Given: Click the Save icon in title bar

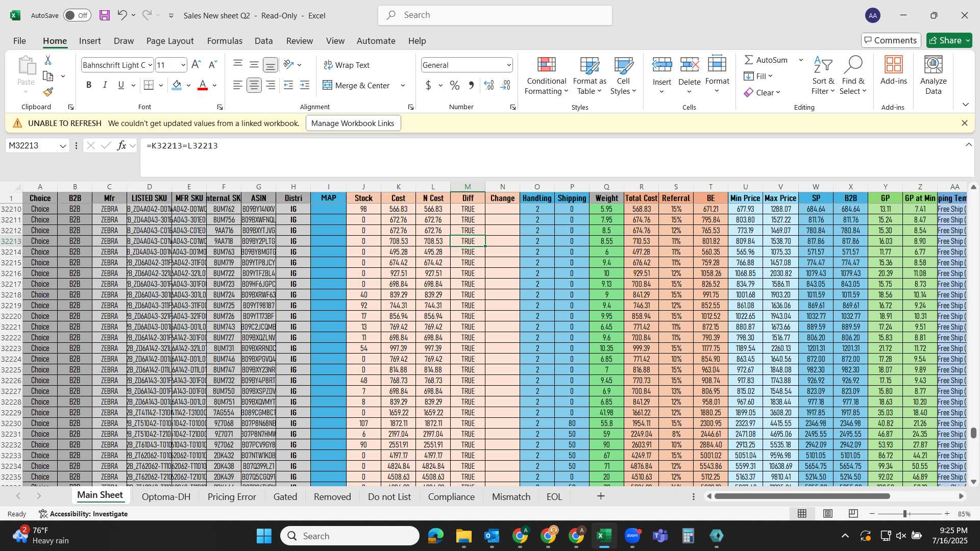Looking at the screenshot, I should pos(105,15).
